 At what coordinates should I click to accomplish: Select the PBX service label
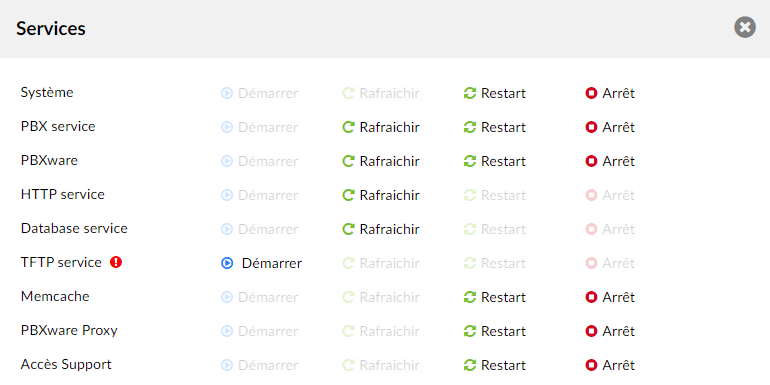pyautogui.click(x=58, y=126)
